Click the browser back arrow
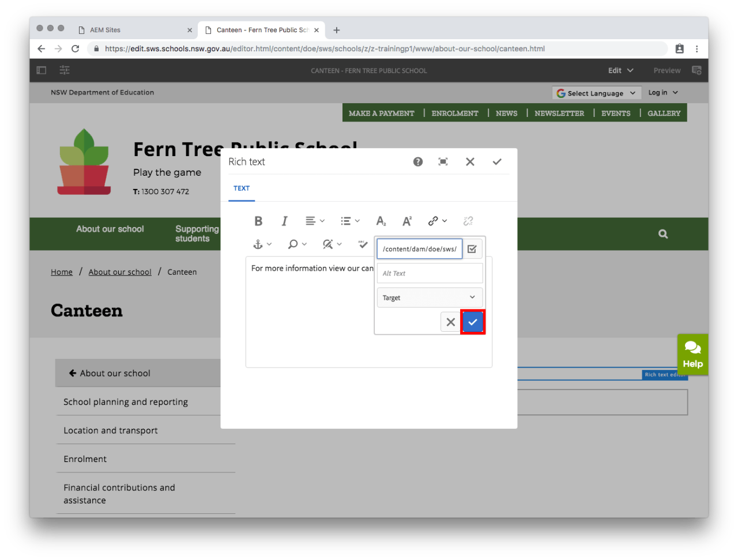 click(x=42, y=49)
